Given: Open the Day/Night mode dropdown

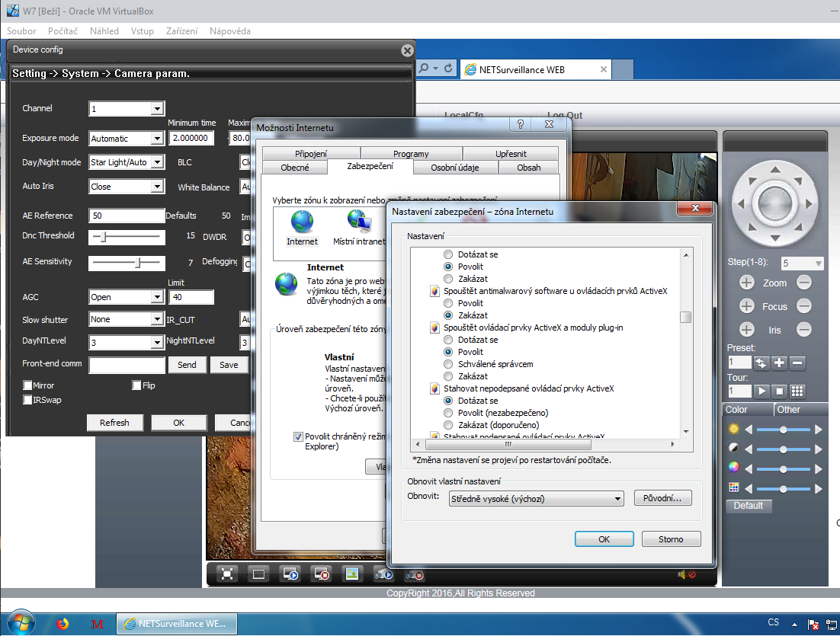Looking at the screenshot, I should (157, 161).
